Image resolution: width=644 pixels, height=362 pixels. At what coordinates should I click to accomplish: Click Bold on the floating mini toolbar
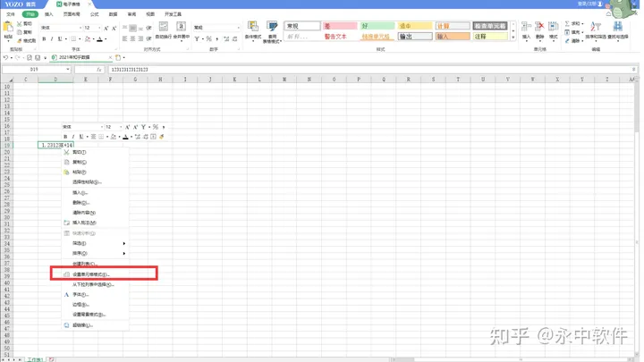point(65,137)
